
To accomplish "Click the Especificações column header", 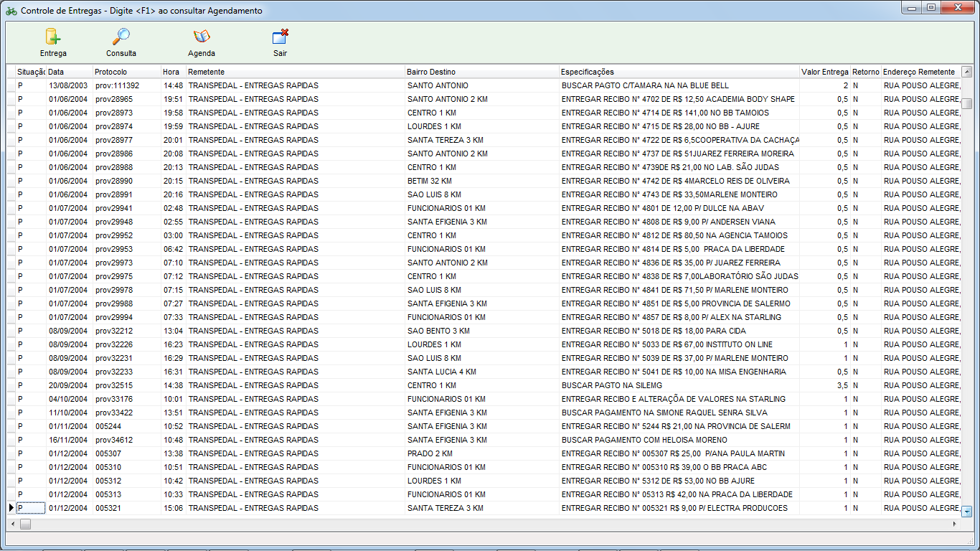I will pos(679,72).
